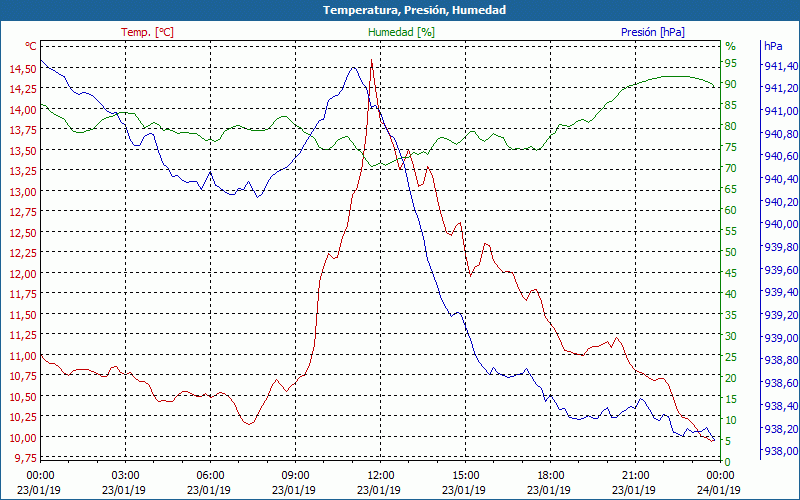This screenshot has height=500, width=800.
Task: Click the 12,00 temperature axis value
Action: point(22,273)
